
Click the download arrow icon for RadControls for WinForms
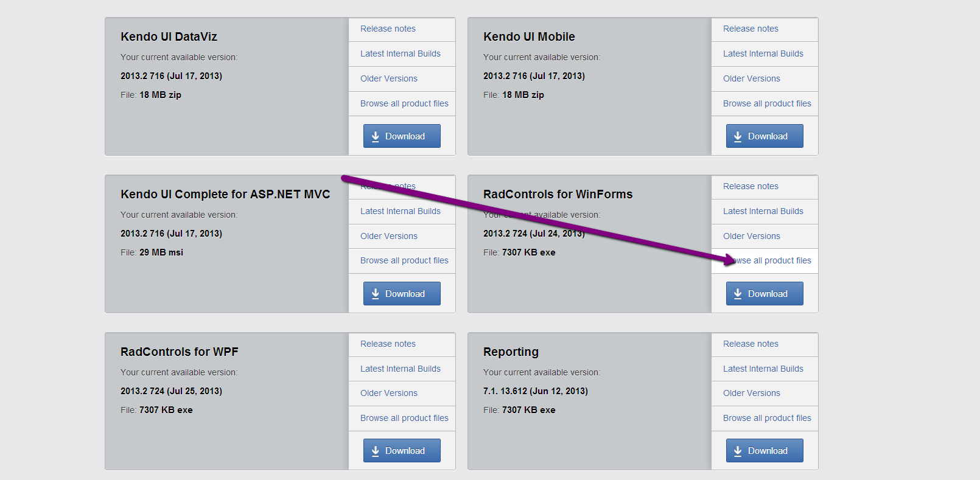pos(738,294)
